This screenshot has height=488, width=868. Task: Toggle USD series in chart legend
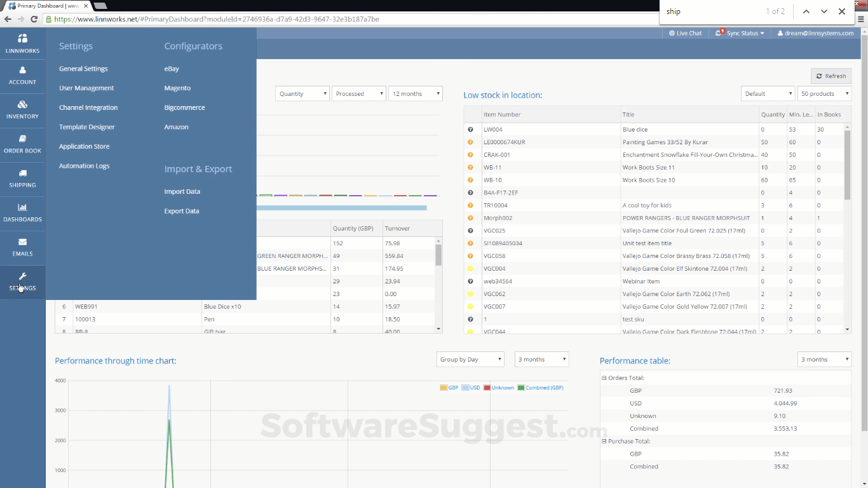tap(471, 388)
